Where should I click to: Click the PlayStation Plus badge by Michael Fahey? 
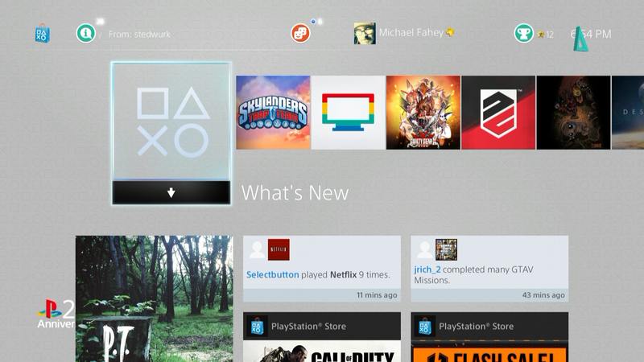click(450, 32)
